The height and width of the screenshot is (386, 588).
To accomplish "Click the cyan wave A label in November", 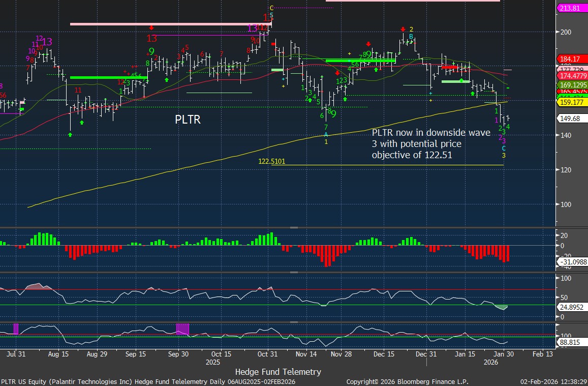I will (x=326, y=134).
